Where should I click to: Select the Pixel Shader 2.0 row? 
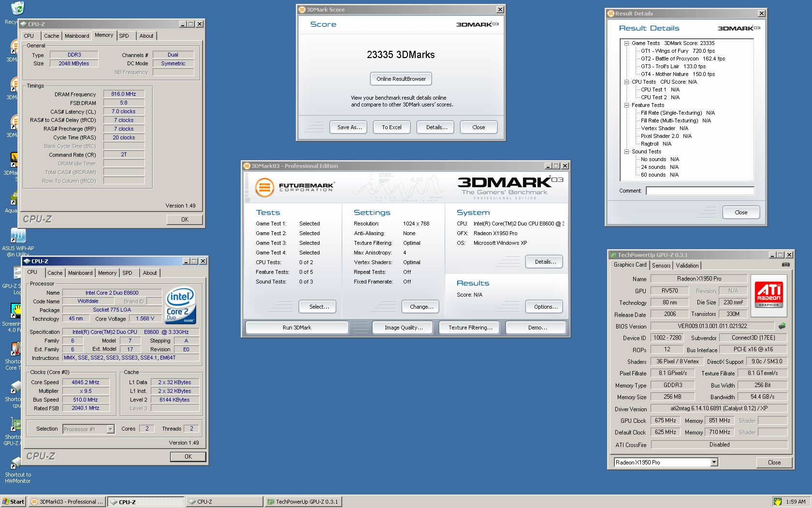point(666,136)
